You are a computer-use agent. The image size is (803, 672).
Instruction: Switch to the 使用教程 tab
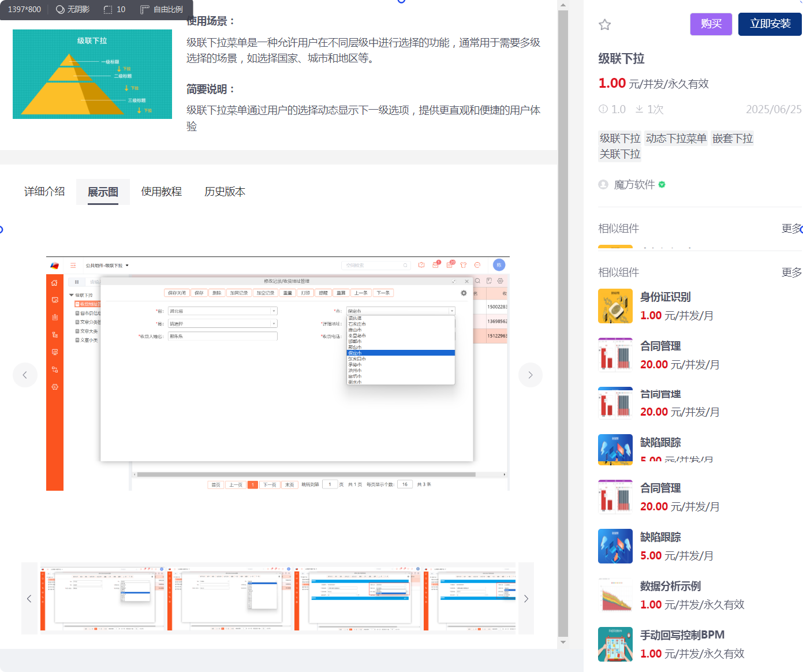coord(162,192)
